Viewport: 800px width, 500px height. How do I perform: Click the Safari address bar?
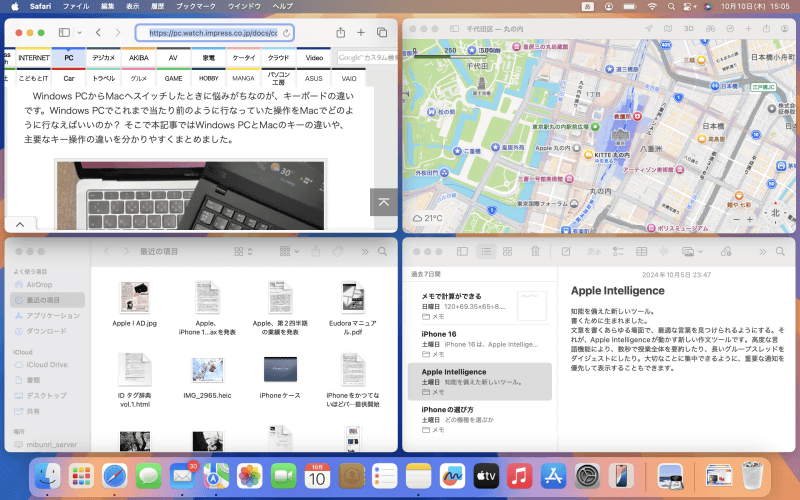[x=214, y=33]
